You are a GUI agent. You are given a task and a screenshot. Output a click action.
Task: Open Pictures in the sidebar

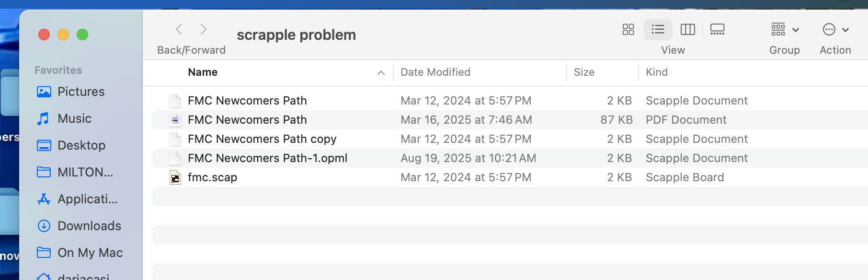pyautogui.click(x=80, y=92)
